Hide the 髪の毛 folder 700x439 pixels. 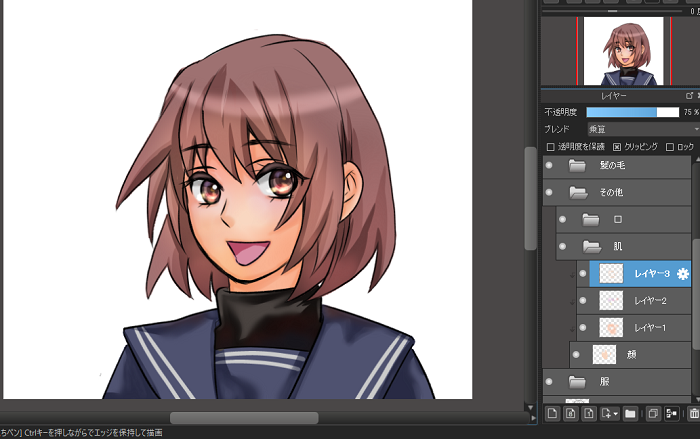[x=549, y=165]
